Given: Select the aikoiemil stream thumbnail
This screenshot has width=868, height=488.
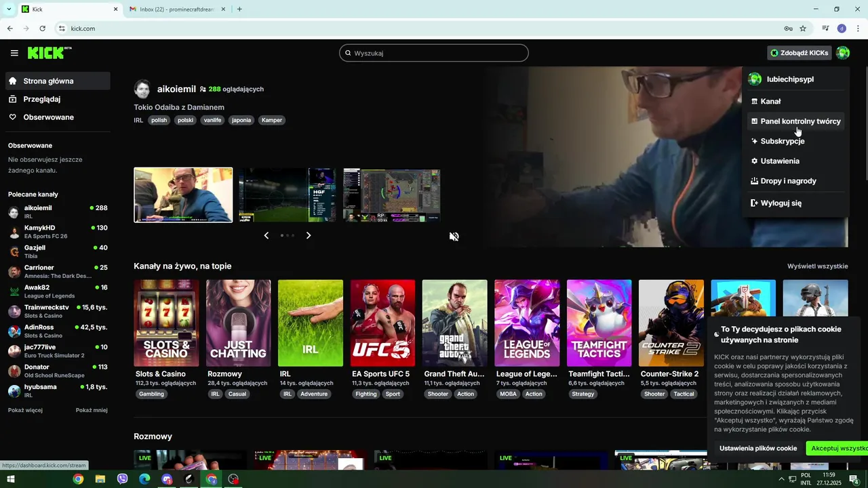Looking at the screenshot, I should [183, 195].
